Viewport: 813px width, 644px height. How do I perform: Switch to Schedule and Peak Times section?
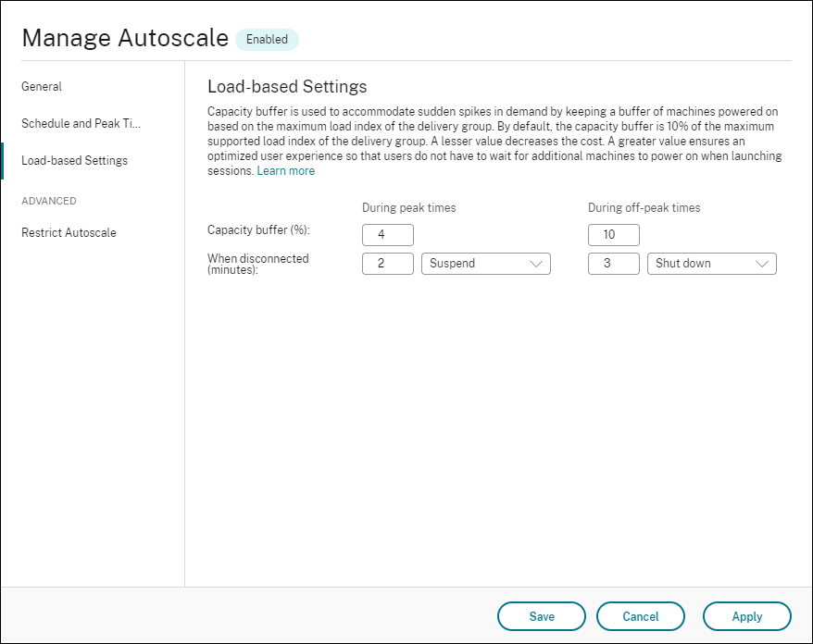[x=80, y=123]
